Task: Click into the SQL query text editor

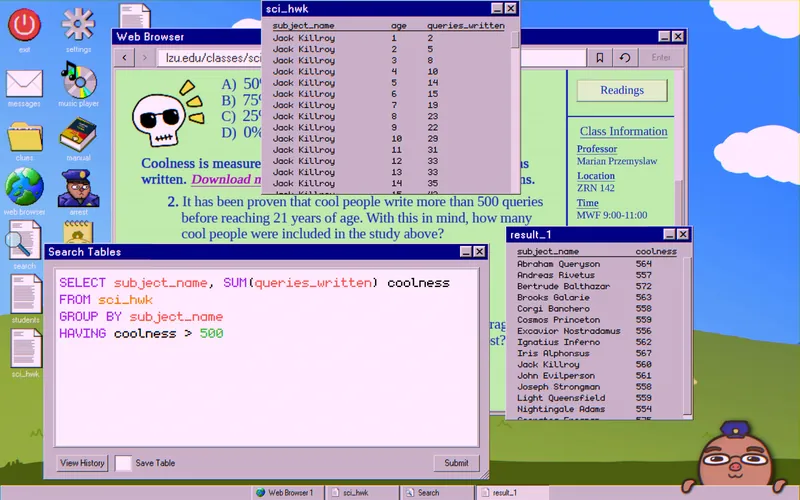Action: (x=267, y=358)
